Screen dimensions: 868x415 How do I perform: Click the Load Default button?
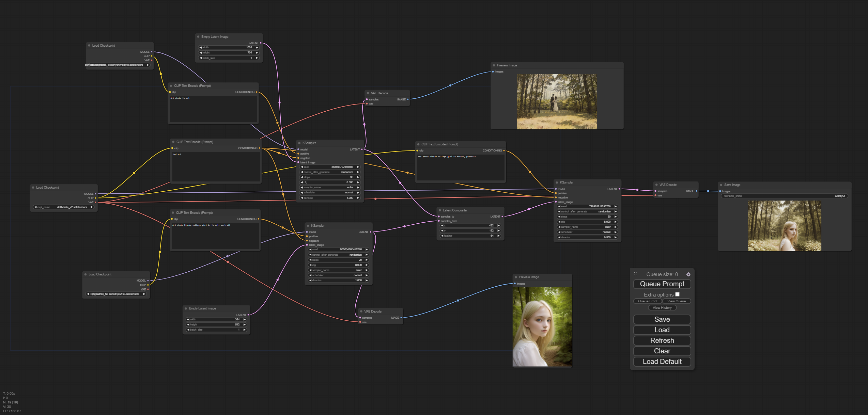pos(662,362)
